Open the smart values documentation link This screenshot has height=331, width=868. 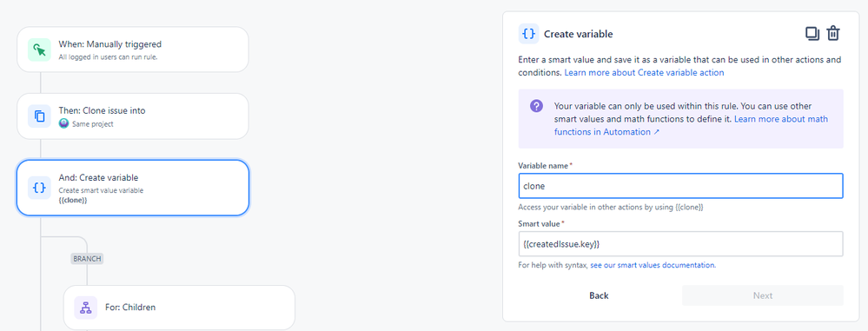coord(653,265)
